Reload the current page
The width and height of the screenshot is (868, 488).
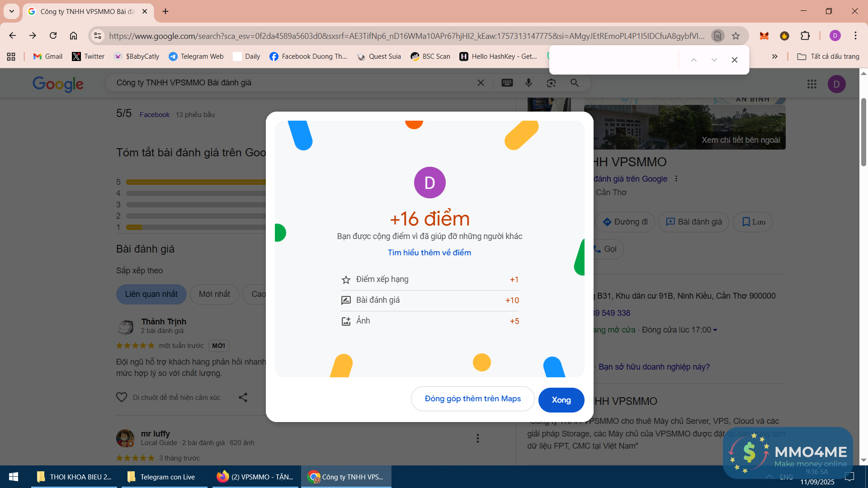pos(53,36)
